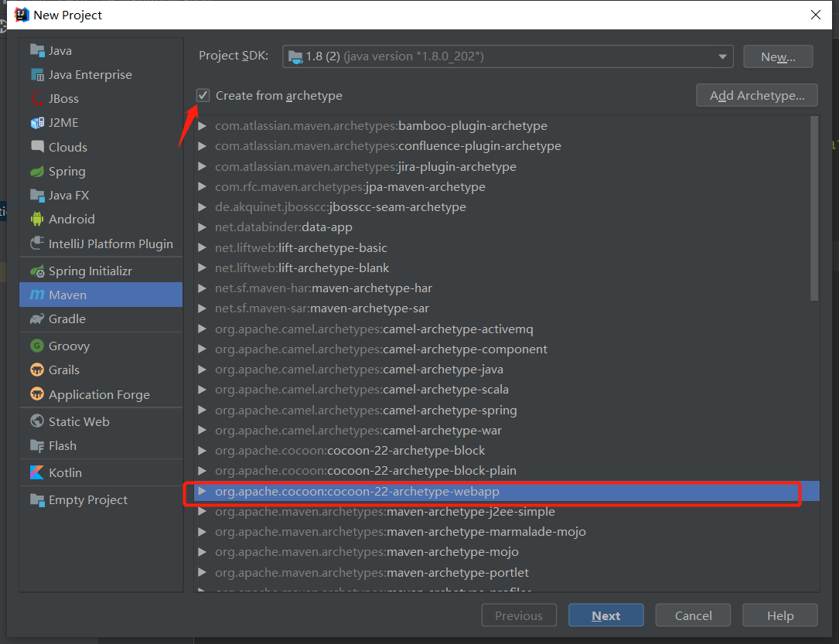
Task: Expand maven-archetype-har node
Action: coord(203,288)
